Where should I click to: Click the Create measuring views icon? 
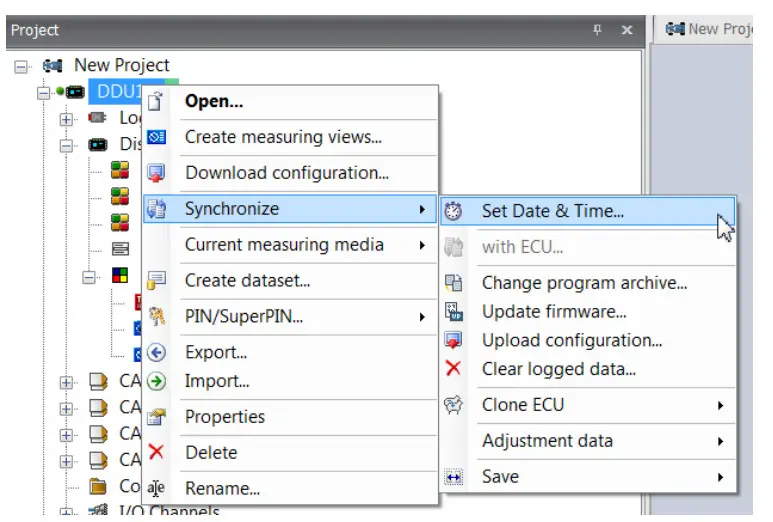pos(156,137)
